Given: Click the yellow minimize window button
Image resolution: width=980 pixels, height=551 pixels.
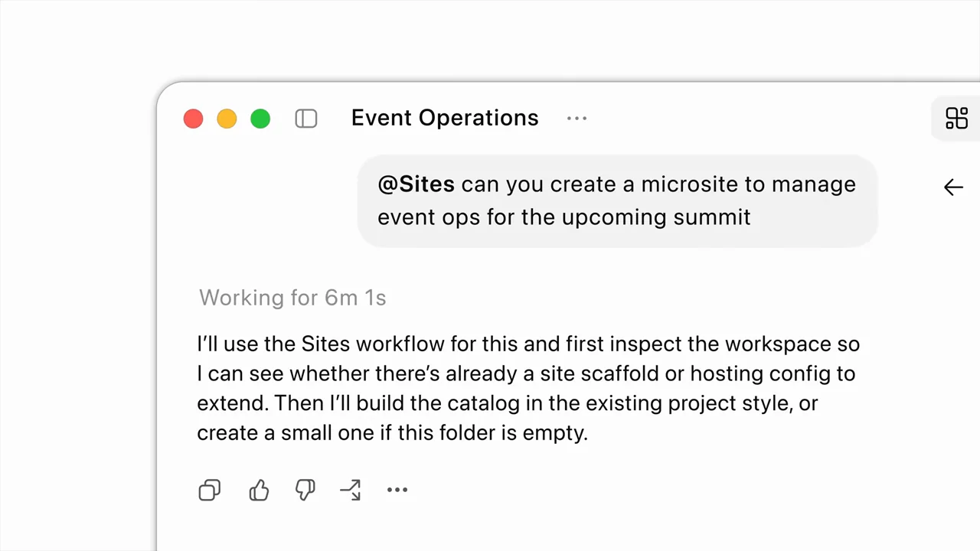Looking at the screenshot, I should pyautogui.click(x=227, y=119).
